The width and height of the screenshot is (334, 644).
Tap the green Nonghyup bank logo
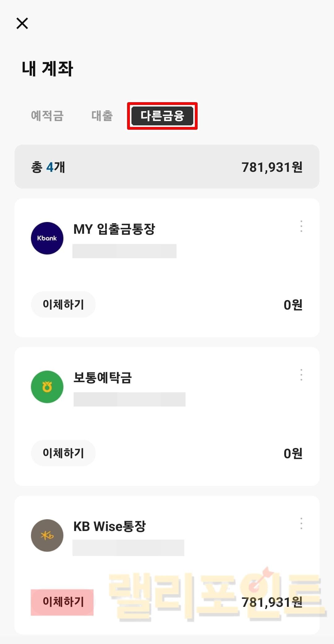(47, 387)
